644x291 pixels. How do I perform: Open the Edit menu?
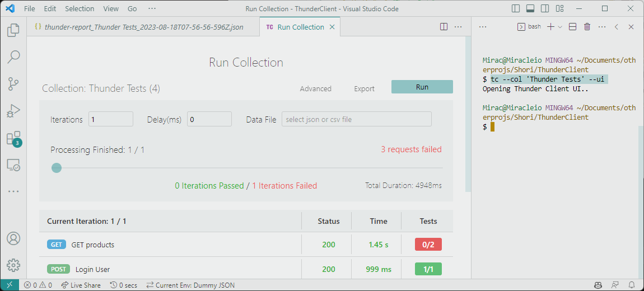(50, 8)
